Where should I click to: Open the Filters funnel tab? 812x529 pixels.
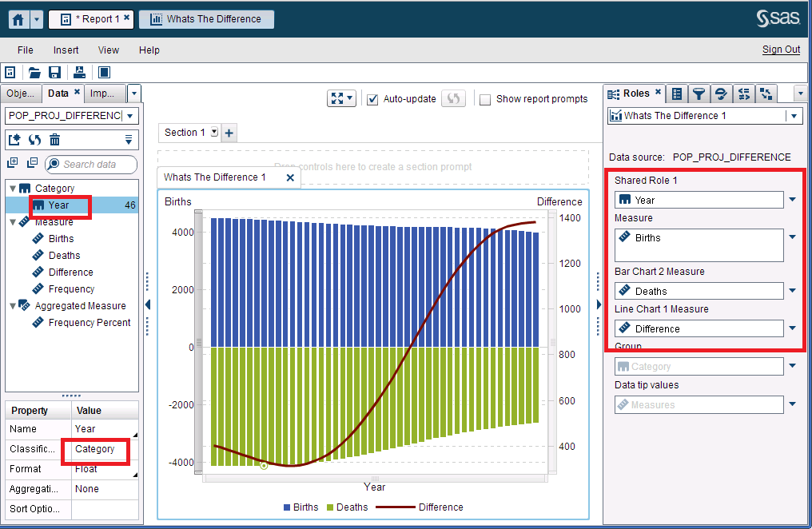click(x=699, y=94)
